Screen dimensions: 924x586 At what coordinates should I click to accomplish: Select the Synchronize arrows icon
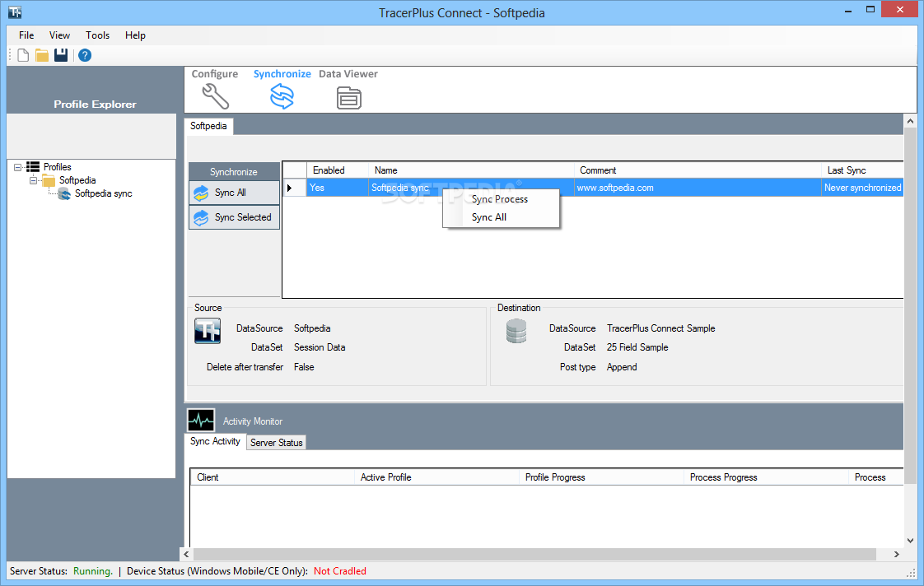282,96
